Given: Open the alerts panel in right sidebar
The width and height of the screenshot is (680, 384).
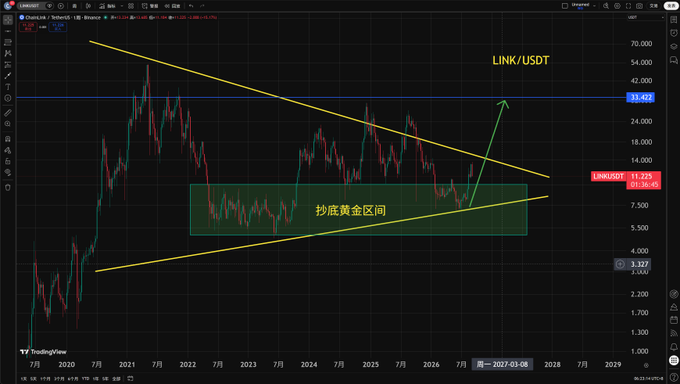Looking at the screenshot, I should coord(673,33).
